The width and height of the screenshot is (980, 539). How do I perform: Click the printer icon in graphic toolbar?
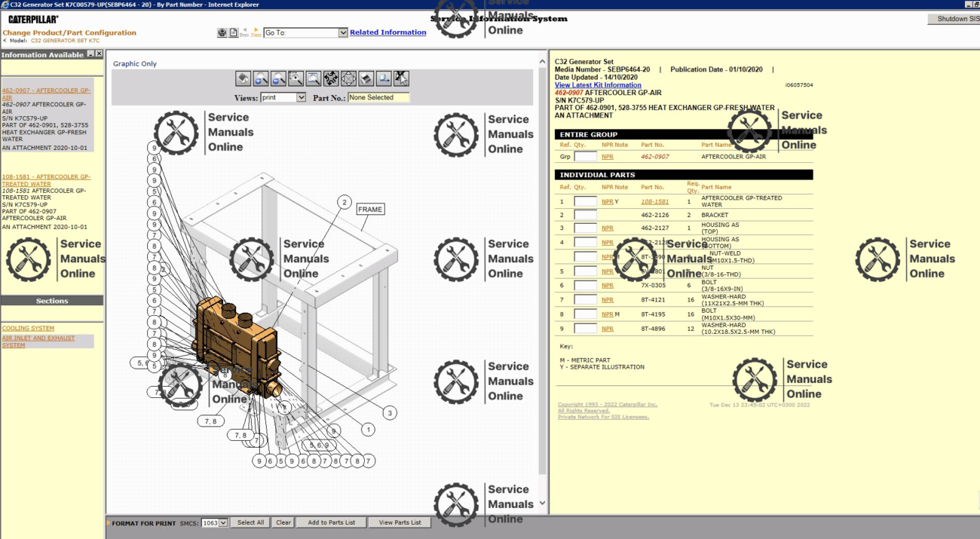point(366,78)
